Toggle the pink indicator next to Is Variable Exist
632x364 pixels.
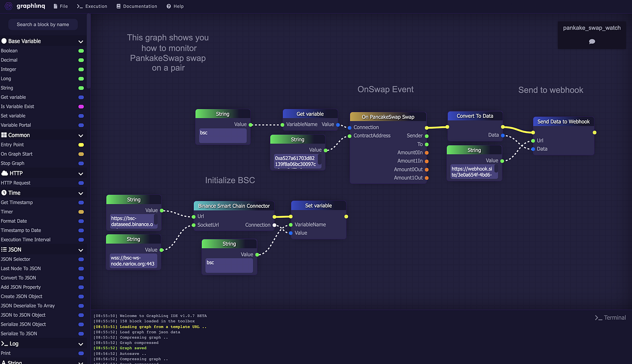point(80,106)
